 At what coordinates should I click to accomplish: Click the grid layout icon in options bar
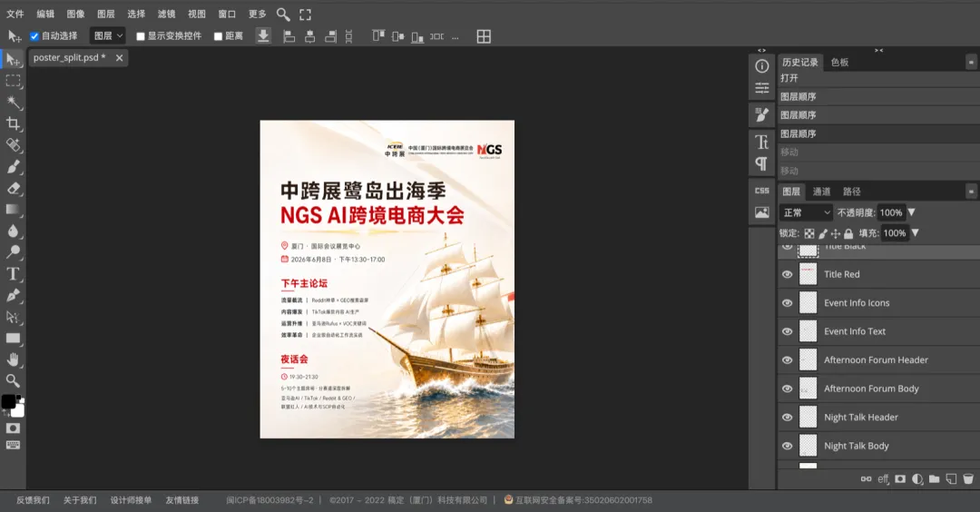tap(484, 36)
